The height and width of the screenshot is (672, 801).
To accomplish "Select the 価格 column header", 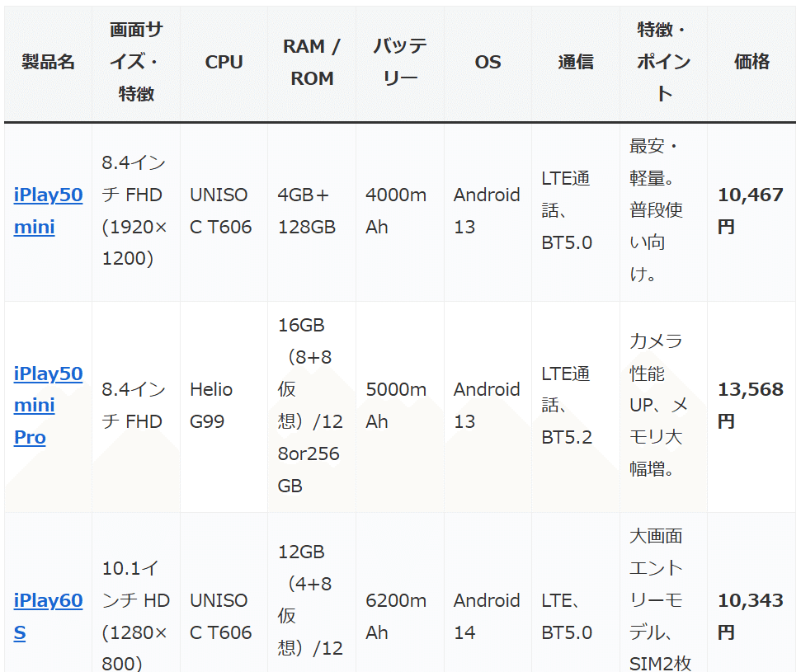I will point(752,63).
